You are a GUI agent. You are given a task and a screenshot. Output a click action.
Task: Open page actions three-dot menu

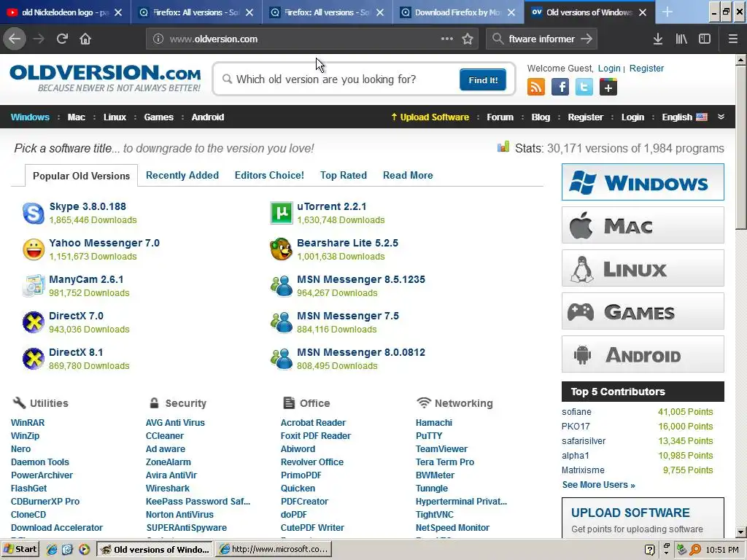click(x=447, y=39)
